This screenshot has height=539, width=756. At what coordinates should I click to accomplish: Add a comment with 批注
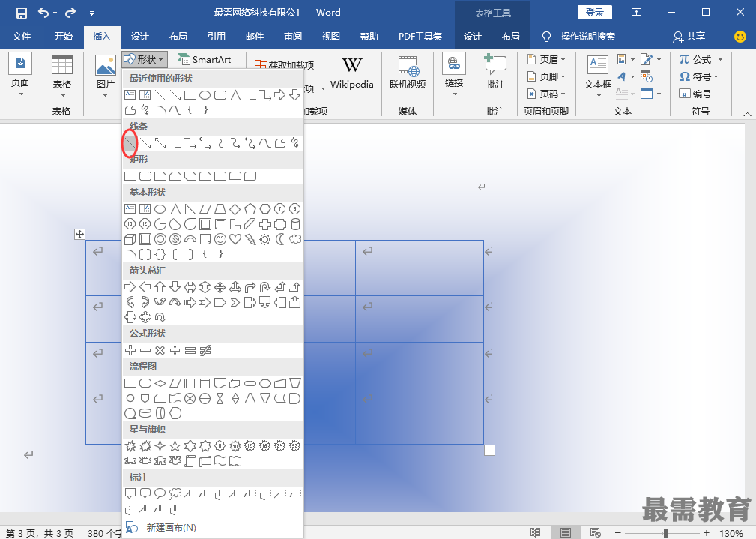pyautogui.click(x=495, y=73)
